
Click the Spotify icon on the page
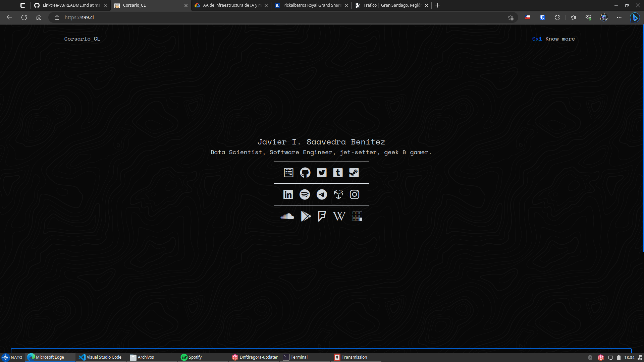point(305,194)
